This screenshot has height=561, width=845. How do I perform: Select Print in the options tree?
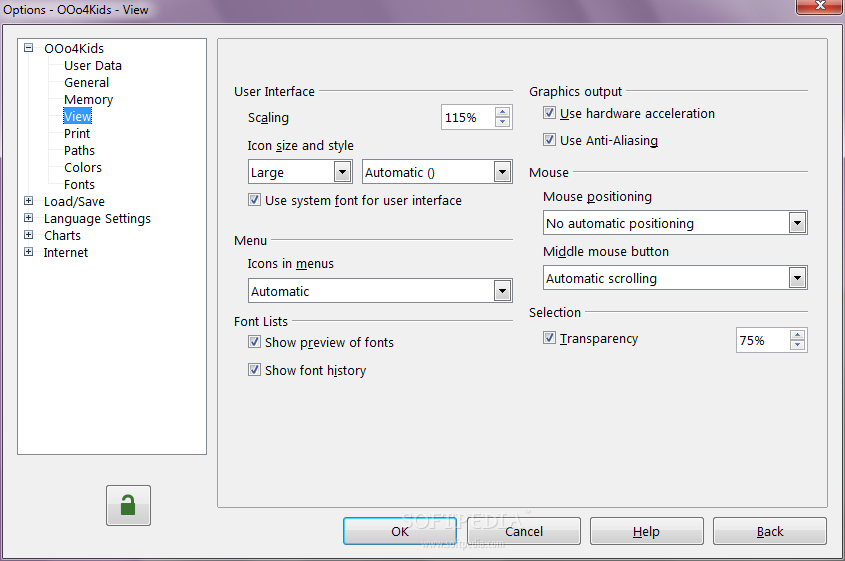point(77,134)
